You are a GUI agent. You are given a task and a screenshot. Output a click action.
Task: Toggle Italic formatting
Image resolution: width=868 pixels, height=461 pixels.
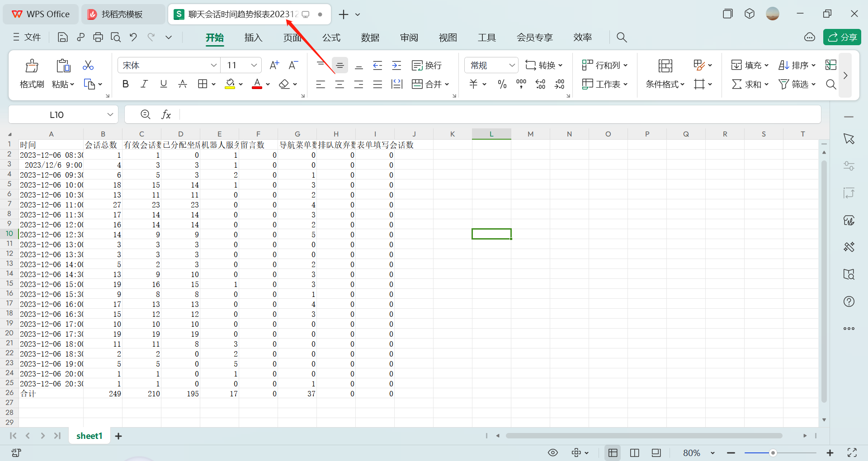pyautogui.click(x=144, y=84)
